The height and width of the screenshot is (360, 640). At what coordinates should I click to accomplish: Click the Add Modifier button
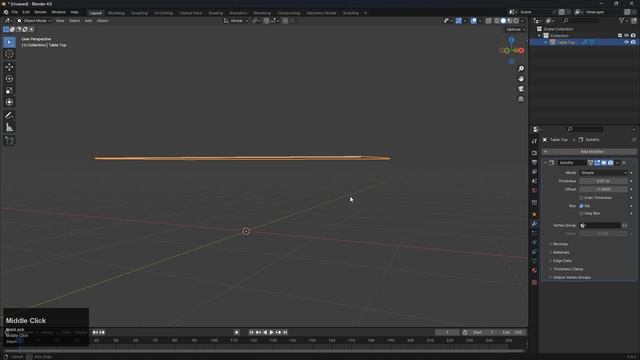(x=589, y=152)
